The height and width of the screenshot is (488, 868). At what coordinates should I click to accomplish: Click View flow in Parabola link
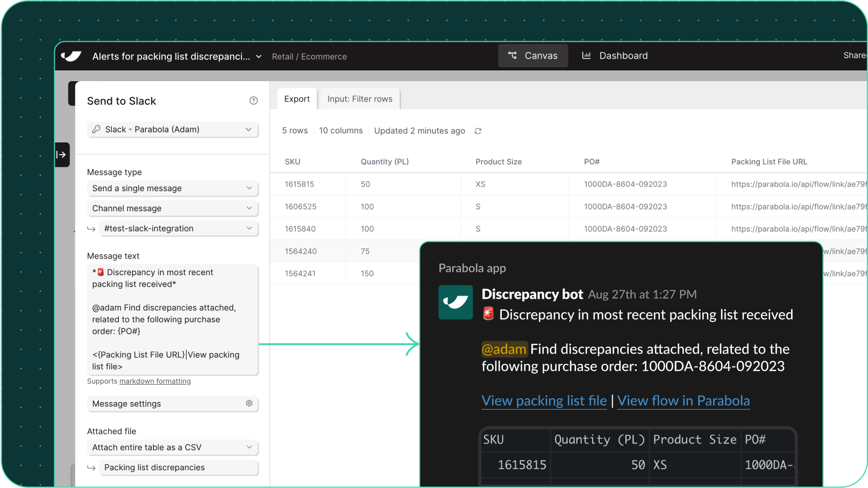684,401
